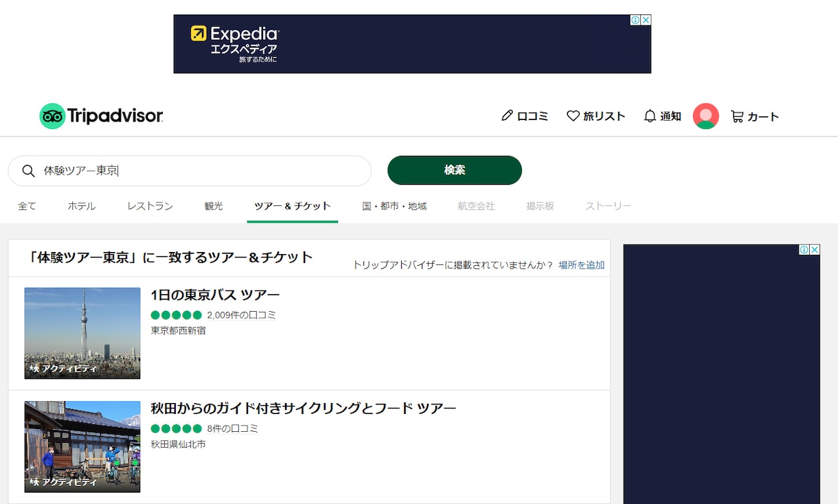Click 2,009件の口コミ review count
Screen dimensions: 838x504
241,315
